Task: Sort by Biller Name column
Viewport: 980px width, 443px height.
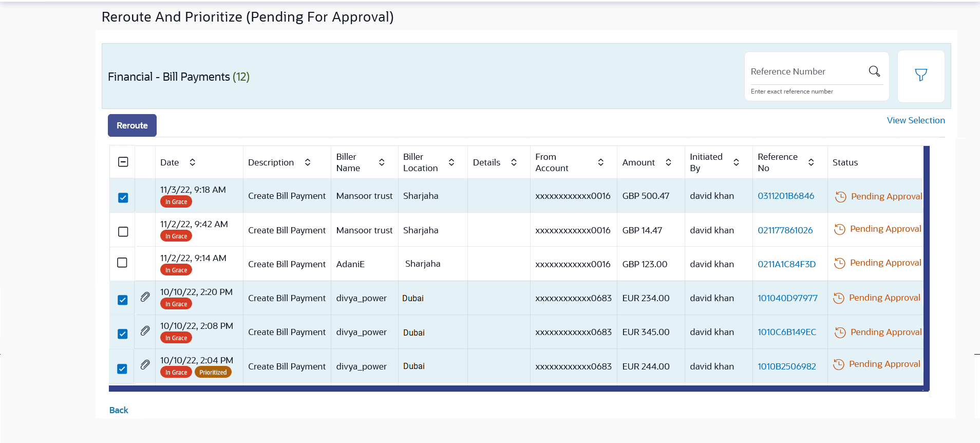Action: [x=382, y=162]
